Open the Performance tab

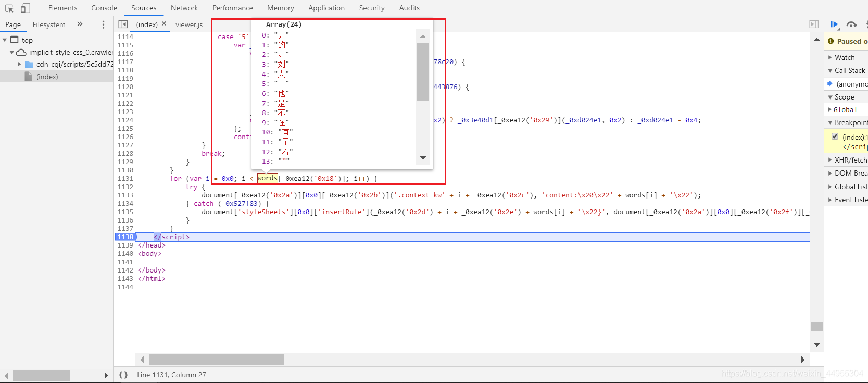tap(232, 8)
